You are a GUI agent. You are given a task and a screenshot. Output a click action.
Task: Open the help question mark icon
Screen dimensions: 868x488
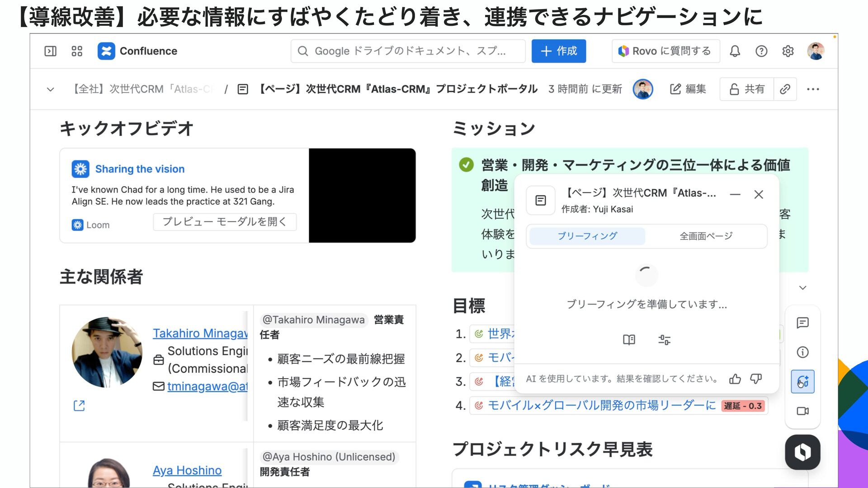click(x=761, y=51)
